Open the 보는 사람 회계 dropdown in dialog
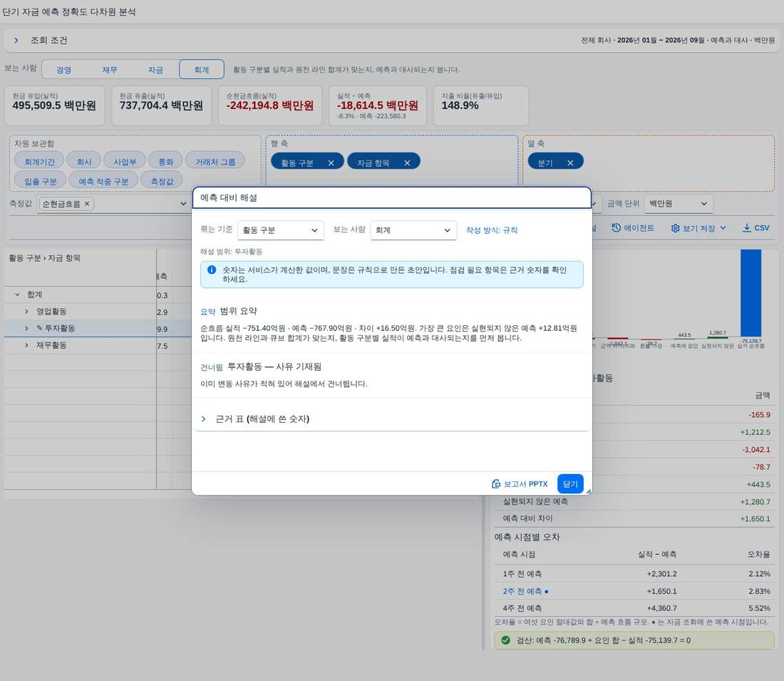Image resolution: width=784 pixels, height=681 pixels. tap(413, 230)
